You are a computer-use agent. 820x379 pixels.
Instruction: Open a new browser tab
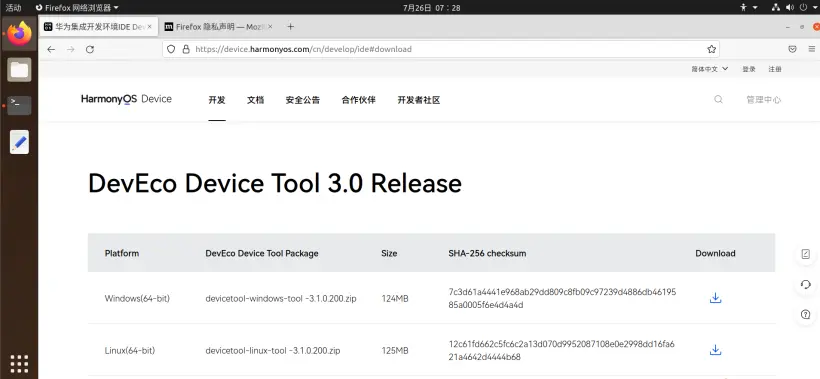pyautogui.click(x=291, y=27)
